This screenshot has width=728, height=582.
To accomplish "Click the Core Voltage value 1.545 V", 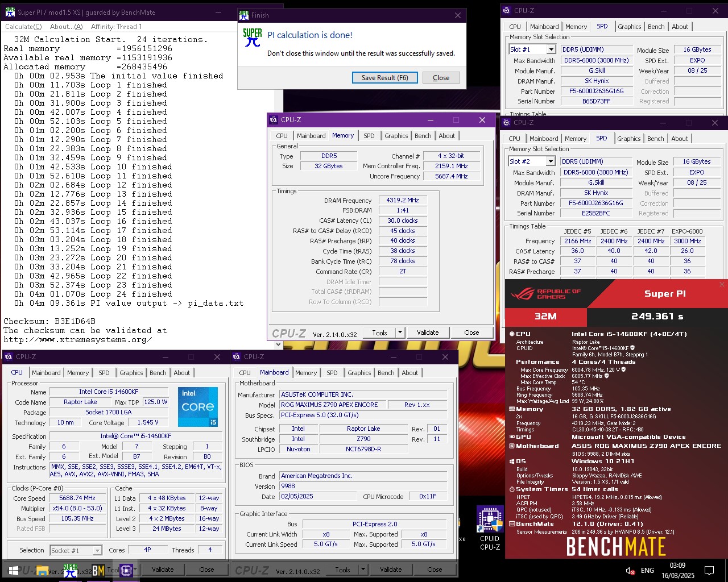I will pos(147,423).
